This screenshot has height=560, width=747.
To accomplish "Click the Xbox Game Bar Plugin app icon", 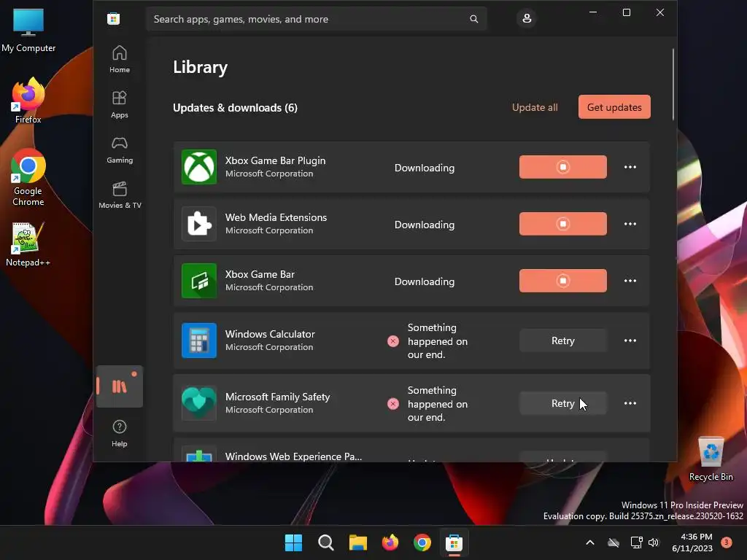I will [199, 167].
